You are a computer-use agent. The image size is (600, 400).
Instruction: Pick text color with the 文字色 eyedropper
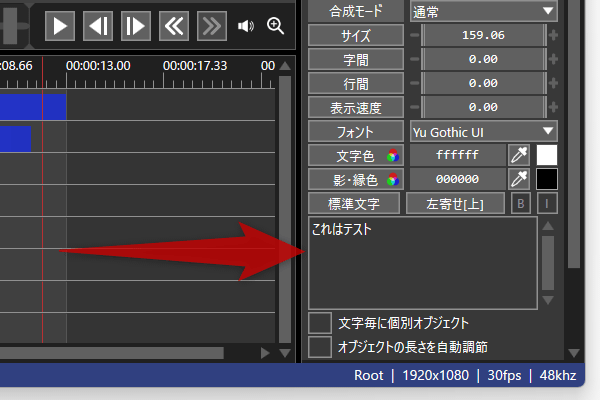click(519, 155)
